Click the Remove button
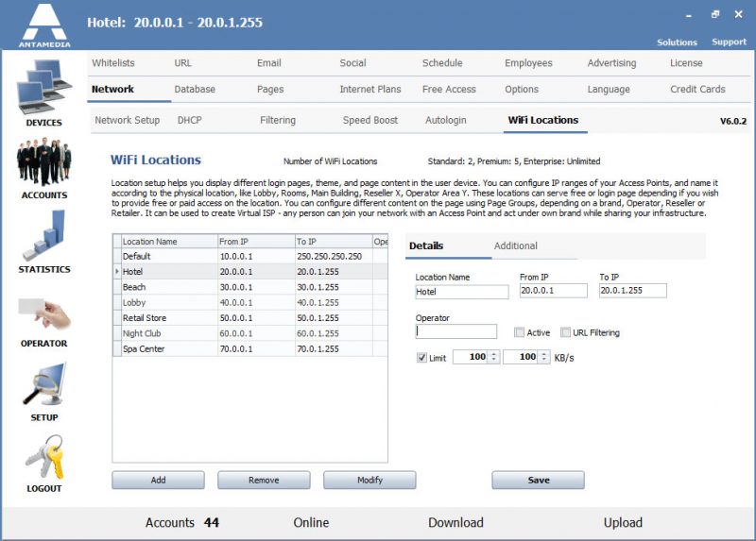Viewport: 756px width, 541px height. click(264, 480)
